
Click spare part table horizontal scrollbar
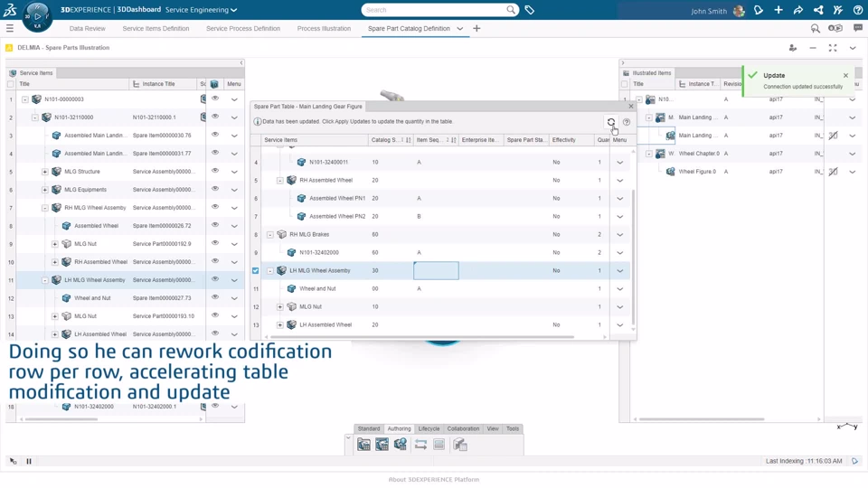[421, 336]
